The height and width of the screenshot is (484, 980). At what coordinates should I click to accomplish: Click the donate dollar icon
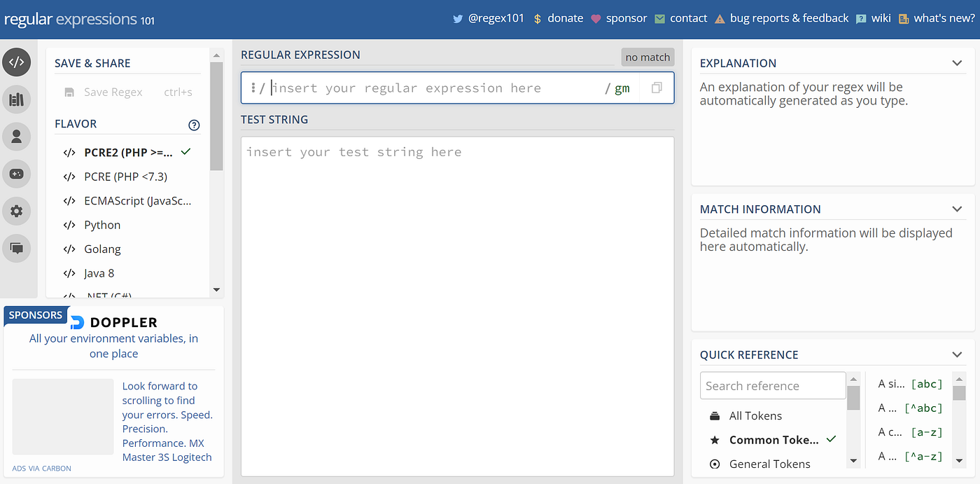(x=537, y=19)
